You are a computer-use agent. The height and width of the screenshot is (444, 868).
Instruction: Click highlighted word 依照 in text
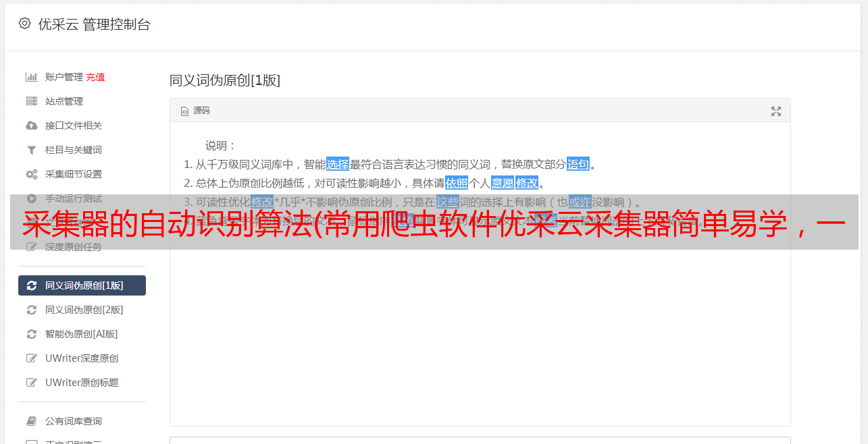(x=457, y=183)
